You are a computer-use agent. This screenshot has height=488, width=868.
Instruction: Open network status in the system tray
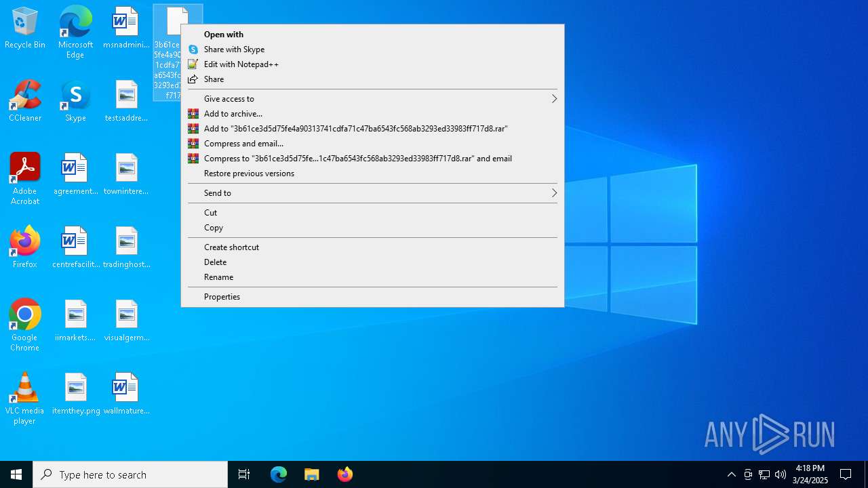pos(764,474)
